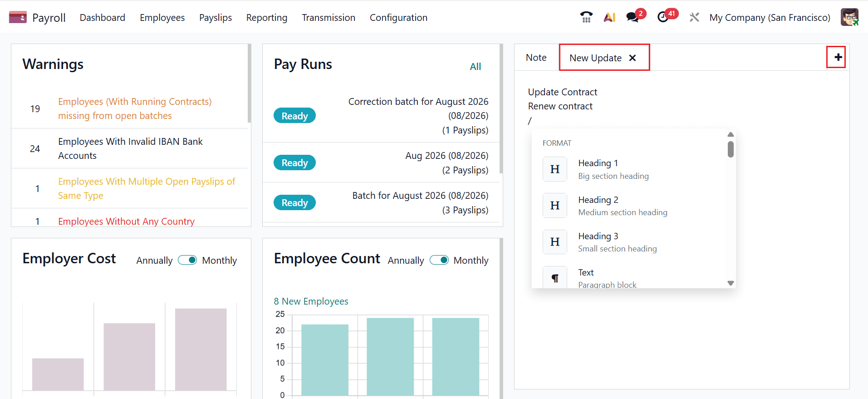Screen dimensions: 868x399
Task: Open Employees With Invalid IBAN Bank Accounts
Action: coord(130,148)
